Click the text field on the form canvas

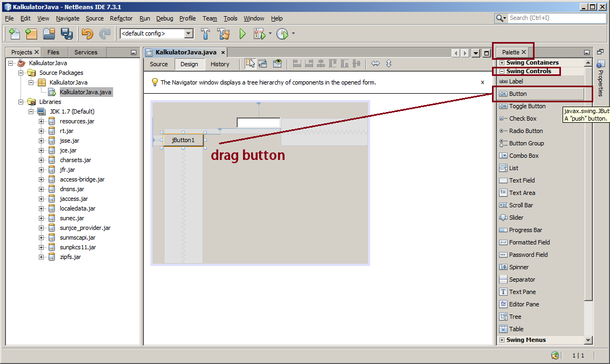click(x=258, y=123)
